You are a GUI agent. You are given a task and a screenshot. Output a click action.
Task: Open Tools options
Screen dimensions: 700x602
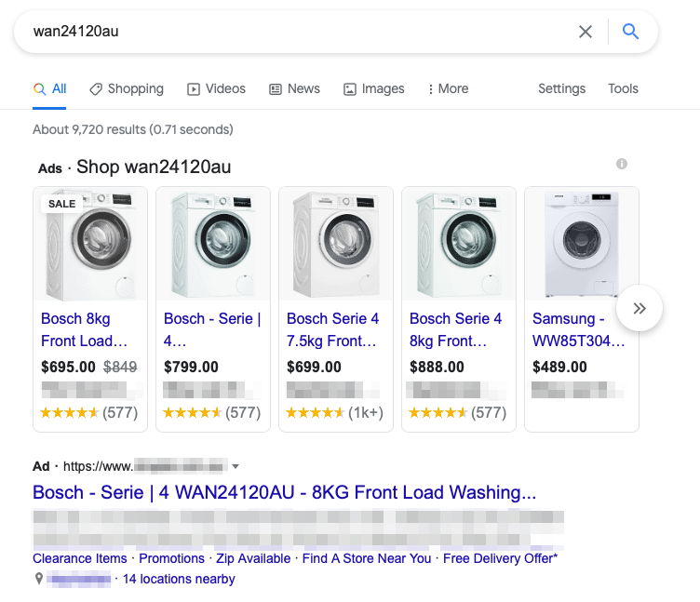tap(624, 88)
